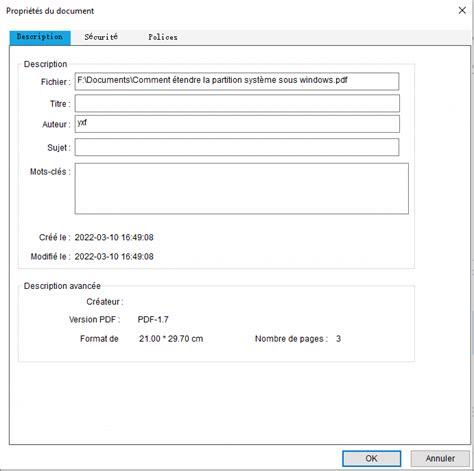474x471 pixels.
Task: Click the Version PDF label
Action: 94,320
